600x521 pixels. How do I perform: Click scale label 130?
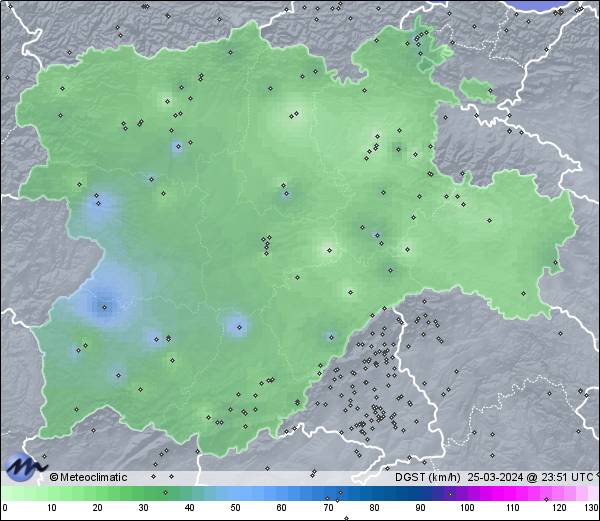coord(592,507)
